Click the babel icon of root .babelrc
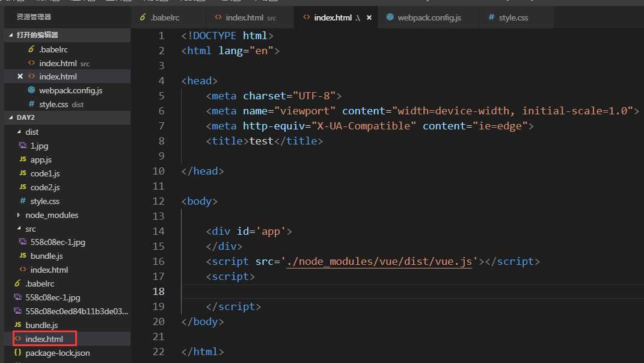Viewport: 644px width, 363px height. tap(17, 284)
